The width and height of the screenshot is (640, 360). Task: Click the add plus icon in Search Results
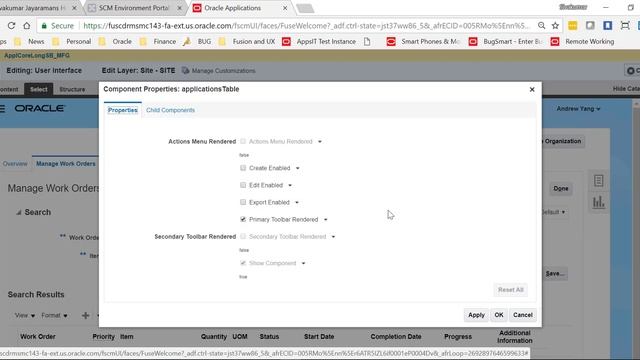85,315
